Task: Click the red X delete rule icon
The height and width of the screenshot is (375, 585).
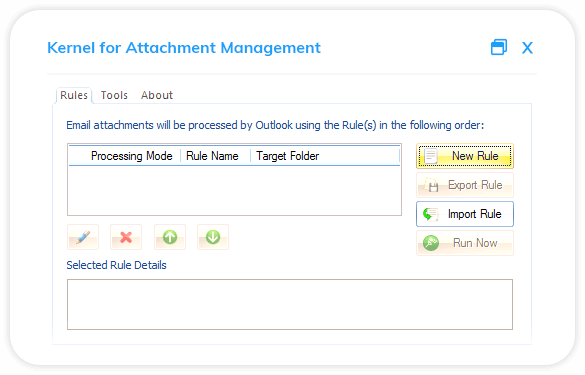Action: point(126,237)
